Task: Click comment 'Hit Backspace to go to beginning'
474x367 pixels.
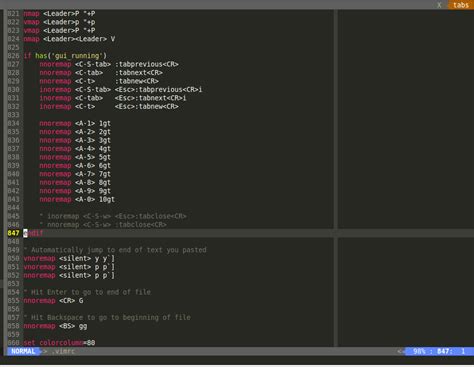Action: click(x=107, y=317)
